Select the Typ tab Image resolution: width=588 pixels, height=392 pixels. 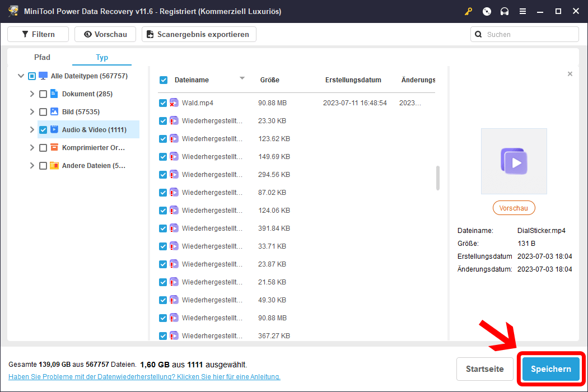click(102, 57)
